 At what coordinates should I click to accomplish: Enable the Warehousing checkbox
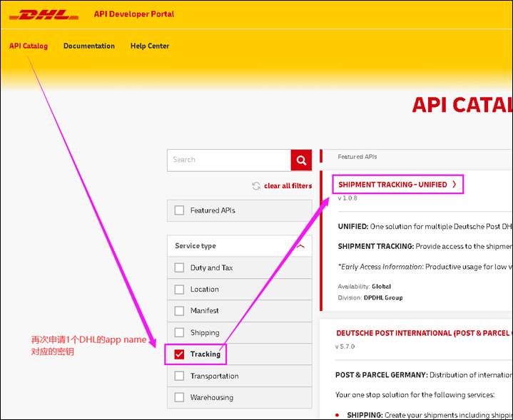click(x=179, y=397)
